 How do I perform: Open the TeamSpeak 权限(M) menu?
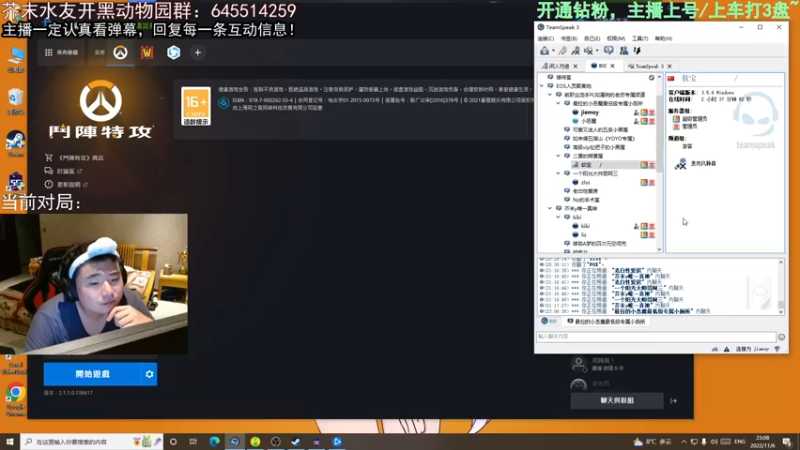tap(616, 39)
